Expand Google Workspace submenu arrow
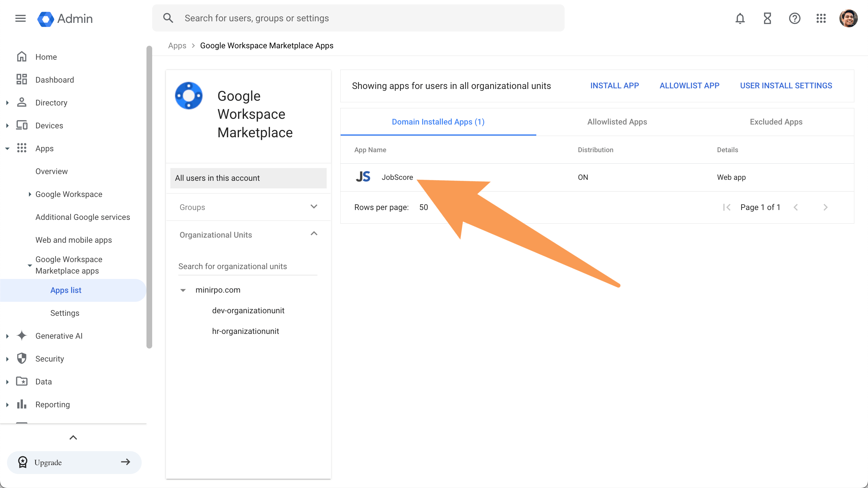The height and width of the screenshot is (488, 868). [x=30, y=194]
